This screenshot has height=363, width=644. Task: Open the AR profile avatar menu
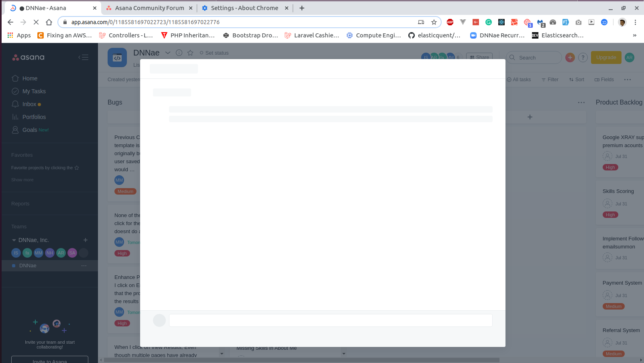click(630, 57)
